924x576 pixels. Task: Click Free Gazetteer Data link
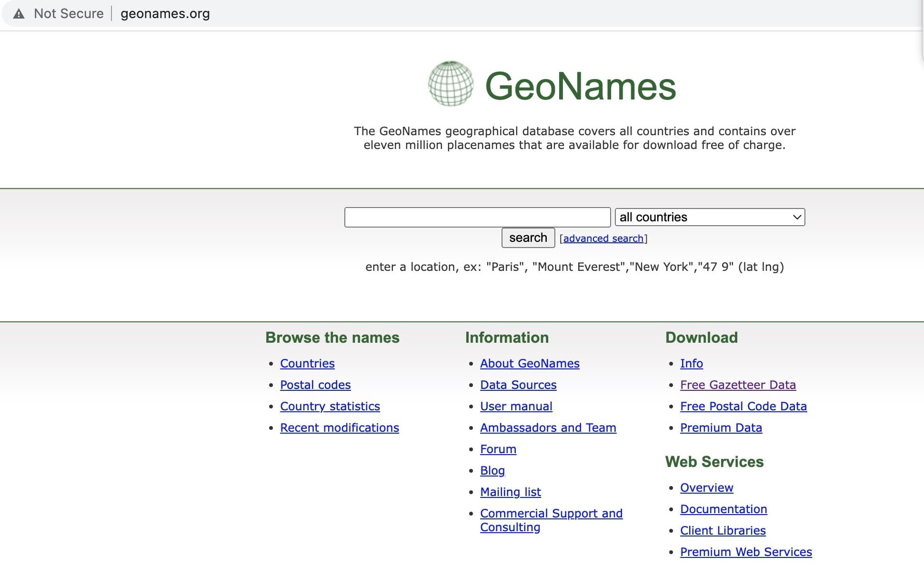coord(738,385)
